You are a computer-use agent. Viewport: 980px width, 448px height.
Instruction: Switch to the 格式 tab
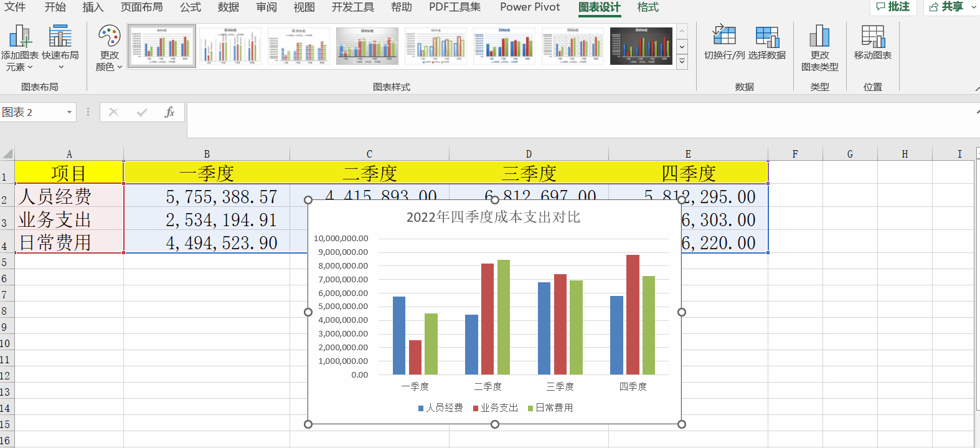pyautogui.click(x=648, y=7)
